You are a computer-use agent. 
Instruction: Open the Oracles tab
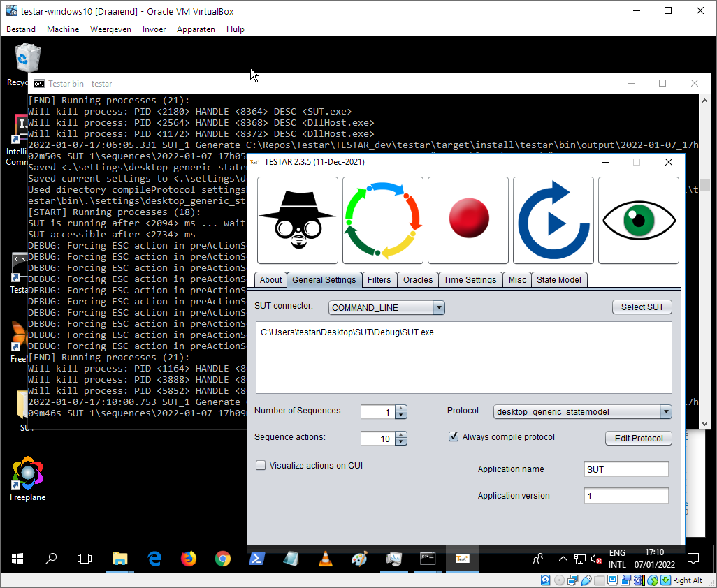(x=418, y=279)
